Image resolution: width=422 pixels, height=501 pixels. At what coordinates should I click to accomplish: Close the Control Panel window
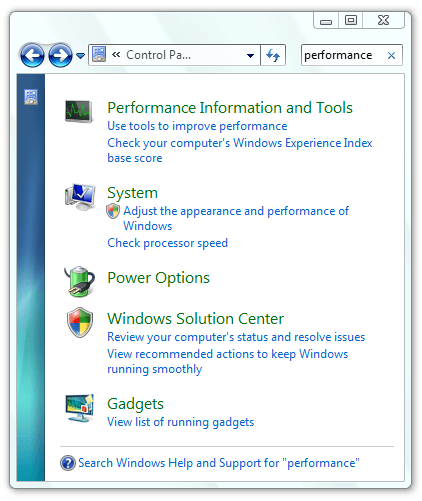383,21
